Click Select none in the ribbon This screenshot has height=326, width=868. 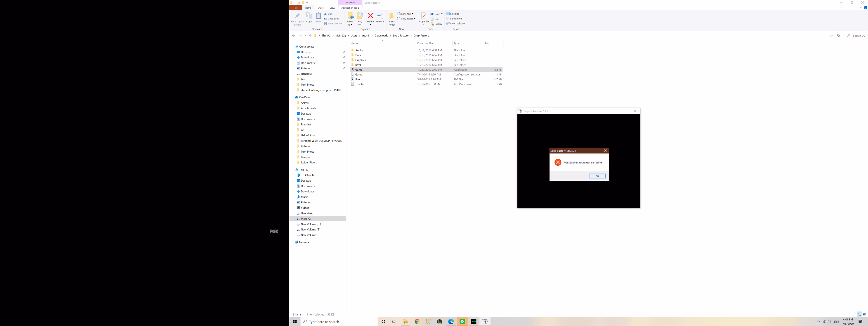pyautogui.click(x=454, y=19)
